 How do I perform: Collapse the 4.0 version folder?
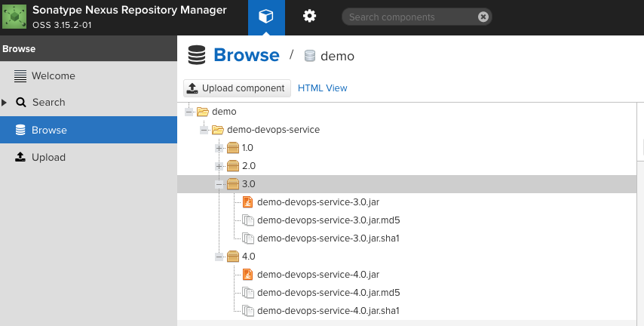point(219,257)
